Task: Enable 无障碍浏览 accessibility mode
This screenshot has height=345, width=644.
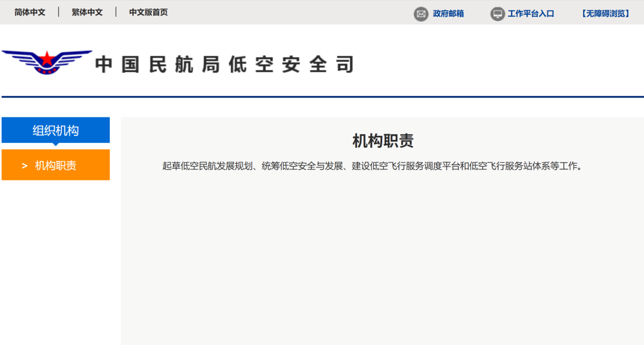Action: [x=605, y=14]
